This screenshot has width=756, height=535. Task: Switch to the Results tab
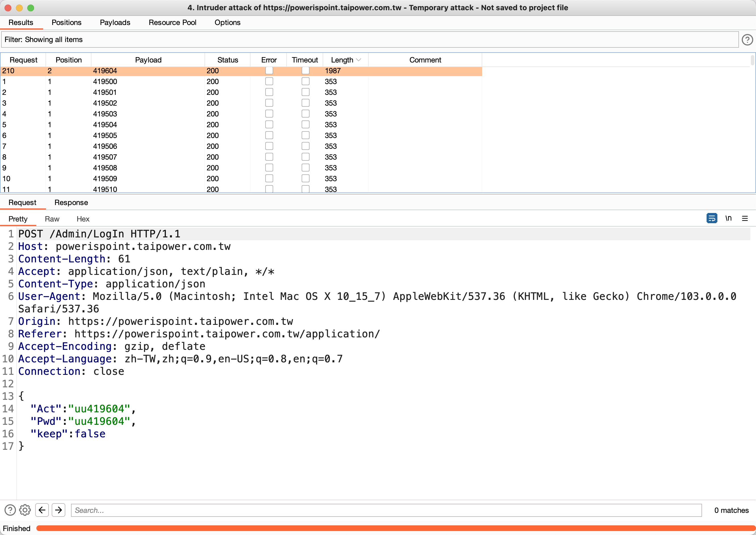[21, 22]
